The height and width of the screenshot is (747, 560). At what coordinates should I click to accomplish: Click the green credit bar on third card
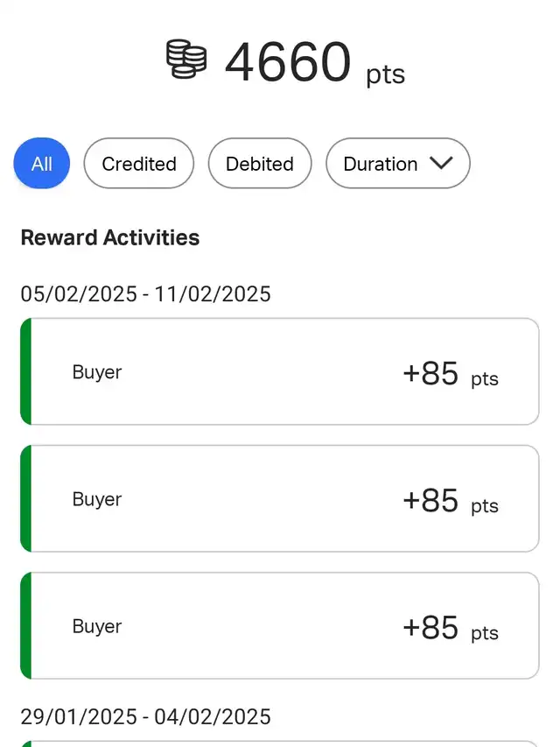pyautogui.click(x=25, y=626)
